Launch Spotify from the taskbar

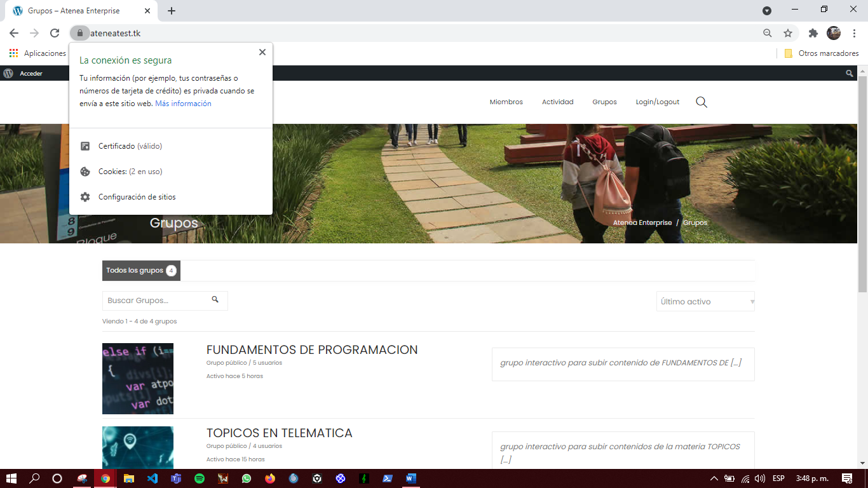(x=200, y=480)
